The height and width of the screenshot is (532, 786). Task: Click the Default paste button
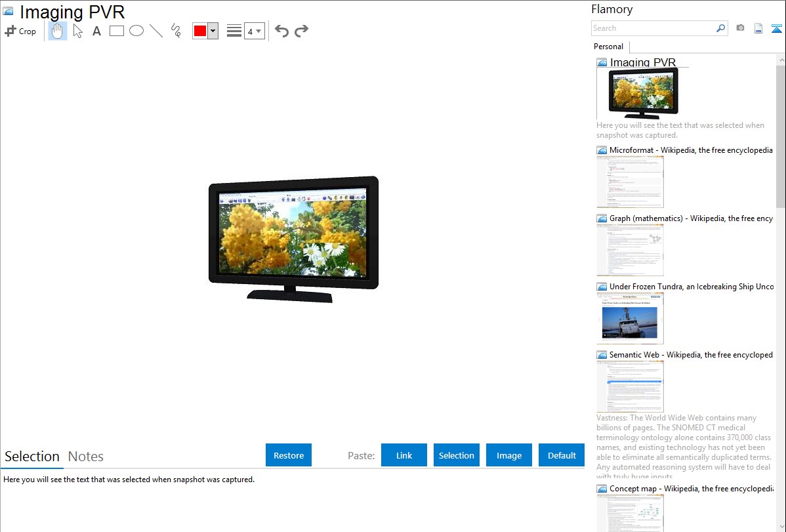point(562,455)
